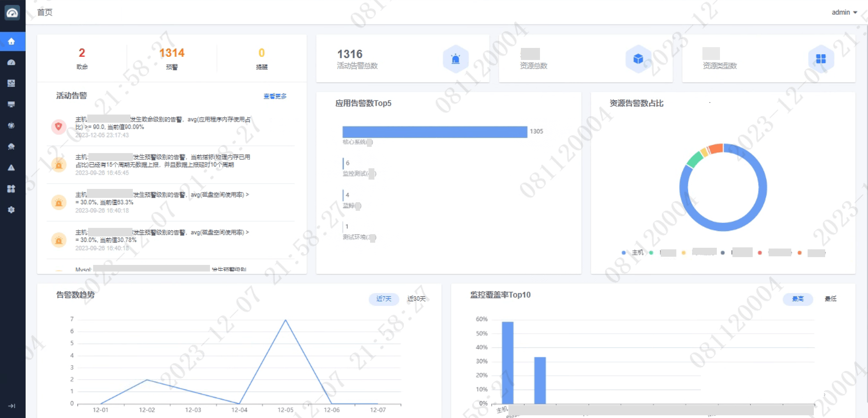This screenshot has height=418, width=868.
Task: Open the speedometer dashboard sidebar icon
Action: pos(11,62)
